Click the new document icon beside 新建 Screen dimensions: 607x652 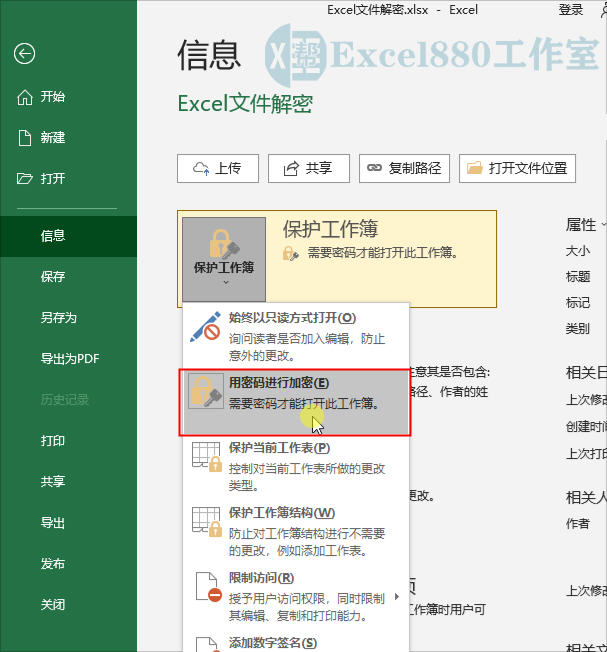[25, 138]
